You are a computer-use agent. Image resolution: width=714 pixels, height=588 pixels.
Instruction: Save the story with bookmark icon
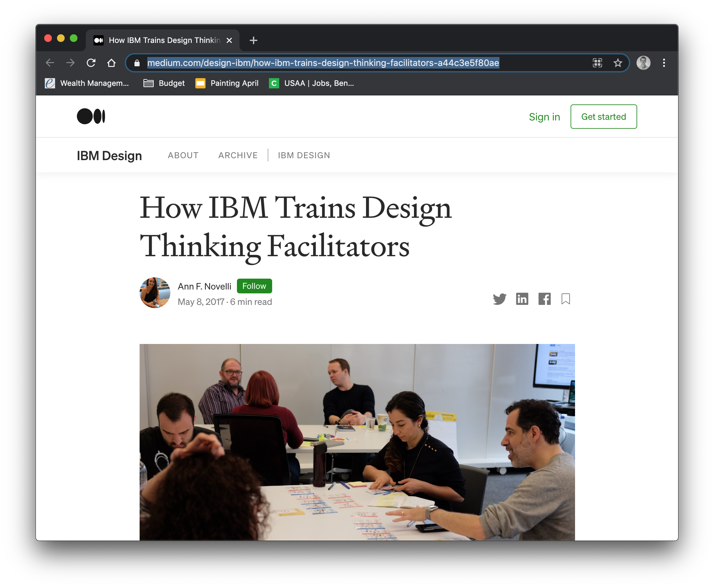(565, 299)
